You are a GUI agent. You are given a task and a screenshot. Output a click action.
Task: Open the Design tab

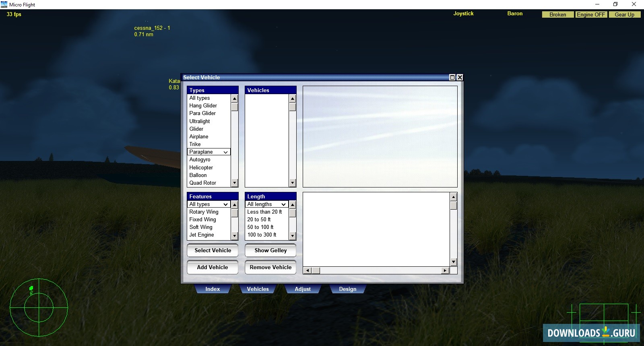pyautogui.click(x=348, y=289)
